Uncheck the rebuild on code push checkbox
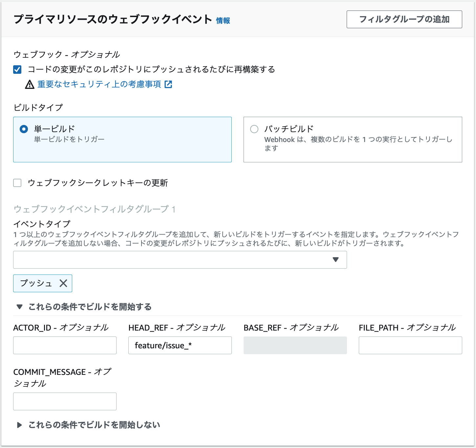Screen dimensions: 476x448 click(x=17, y=70)
